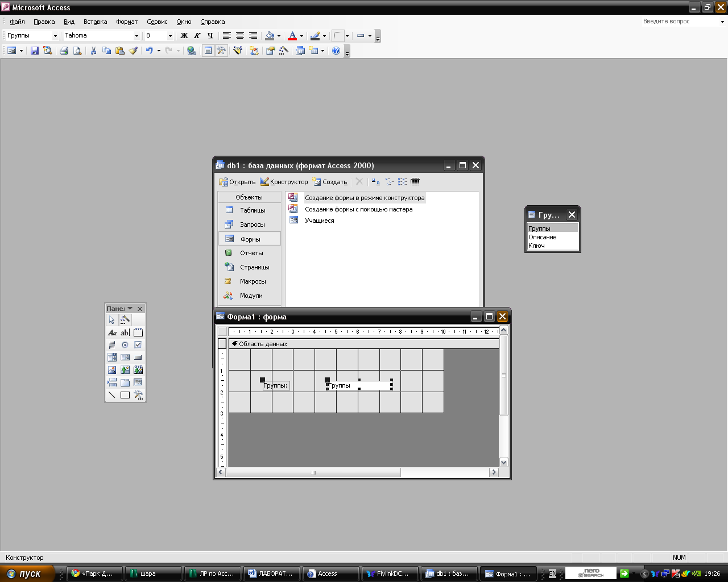
Task: Toggle Select Objects arrow in toolbox
Action: 112,320
